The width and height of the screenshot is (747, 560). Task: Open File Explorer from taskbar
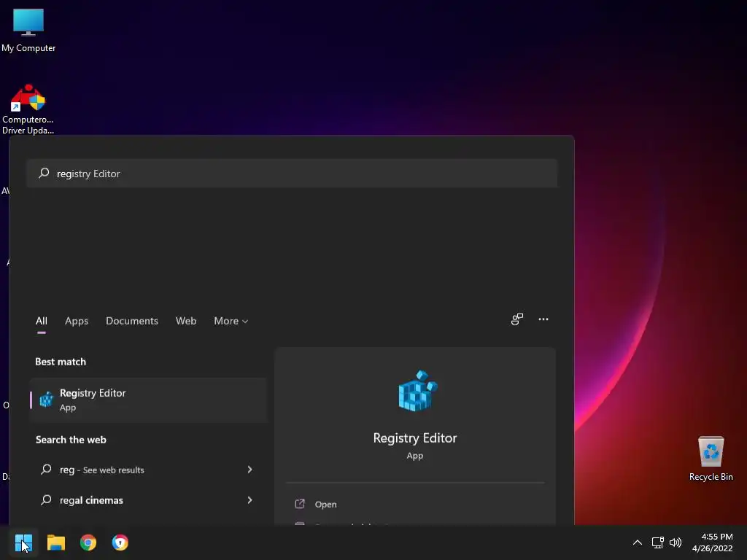click(x=55, y=542)
